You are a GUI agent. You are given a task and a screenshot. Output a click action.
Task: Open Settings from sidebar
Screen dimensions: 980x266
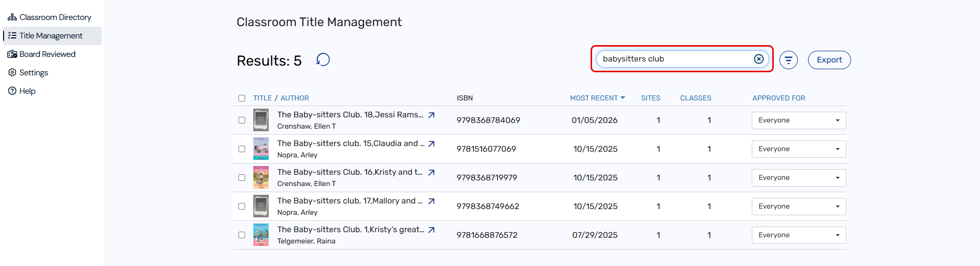pos(28,73)
